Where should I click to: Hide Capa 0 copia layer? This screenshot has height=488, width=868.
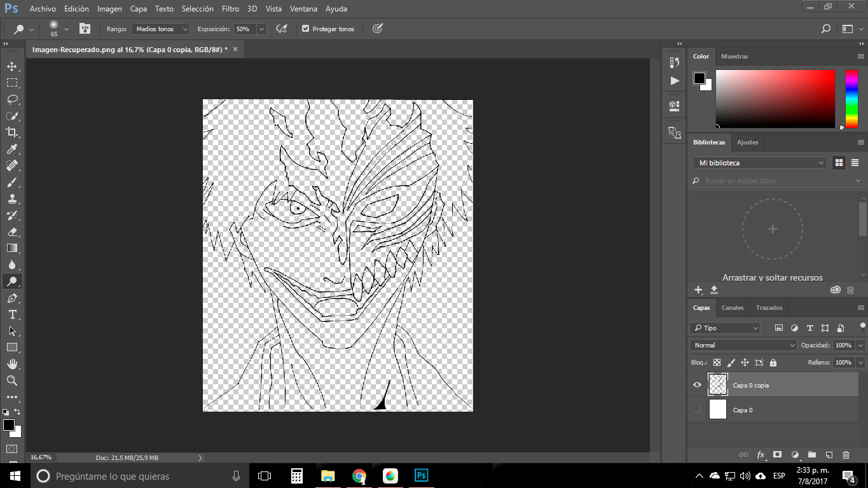(697, 385)
